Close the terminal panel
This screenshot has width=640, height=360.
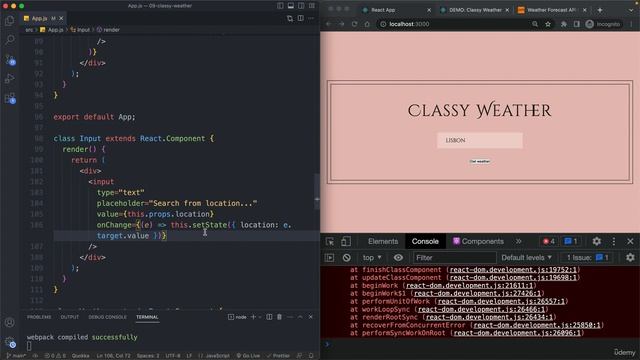click(311, 317)
